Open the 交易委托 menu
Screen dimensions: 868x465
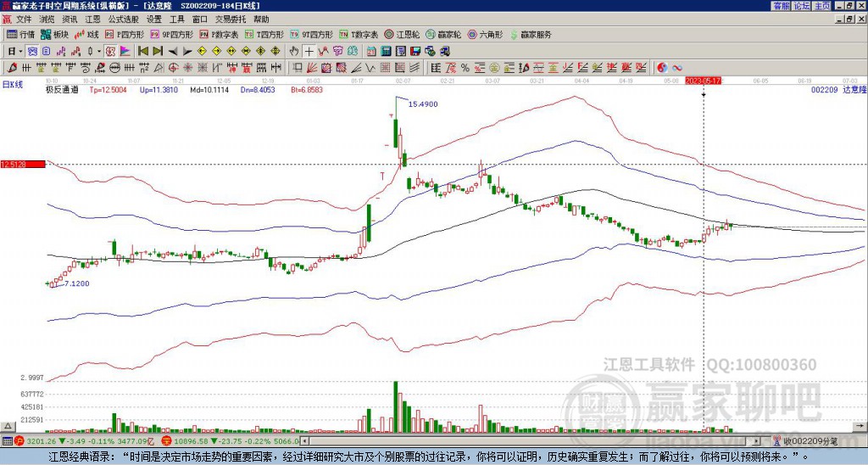[x=230, y=20]
